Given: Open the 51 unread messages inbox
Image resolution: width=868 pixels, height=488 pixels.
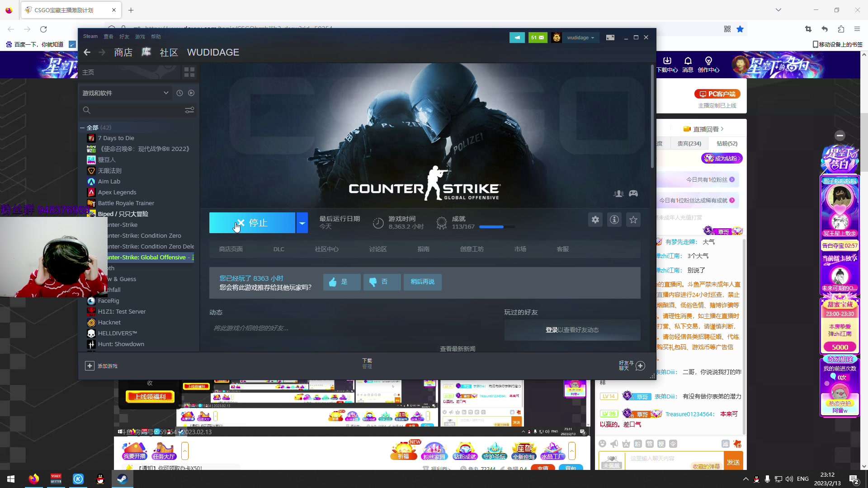Looking at the screenshot, I should click(538, 38).
